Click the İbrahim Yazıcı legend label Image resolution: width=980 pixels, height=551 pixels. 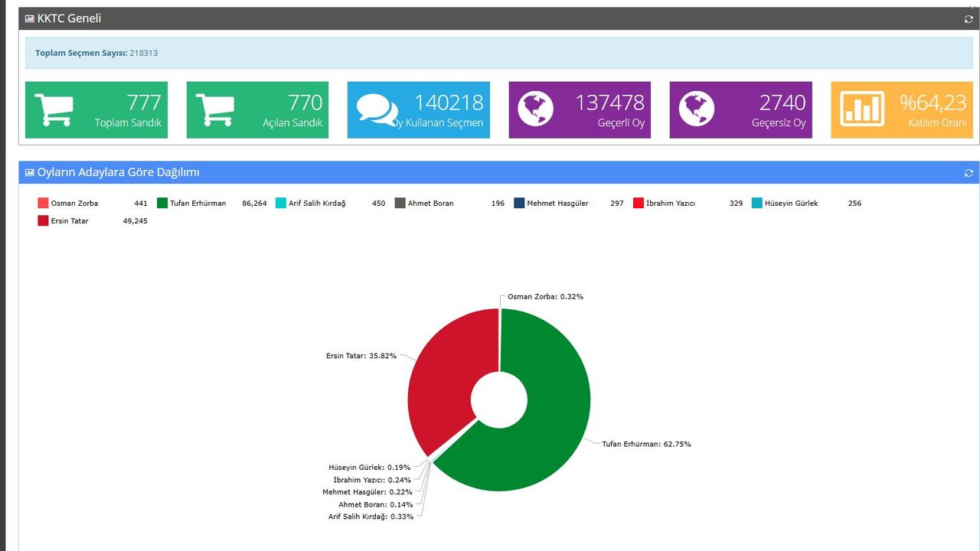(670, 204)
